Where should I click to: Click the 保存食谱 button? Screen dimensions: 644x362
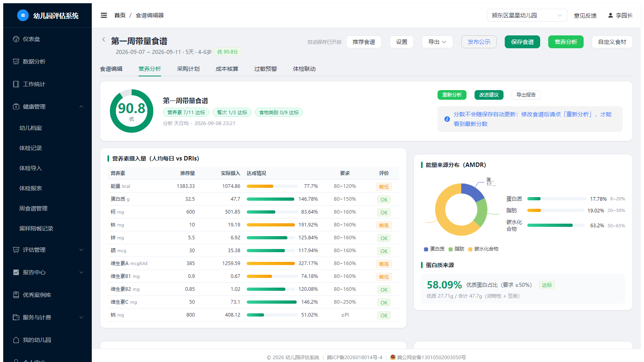(522, 42)
